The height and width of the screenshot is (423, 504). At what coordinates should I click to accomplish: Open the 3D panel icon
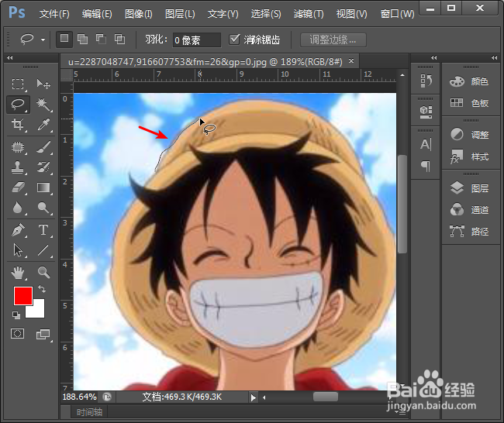[426, 112]
